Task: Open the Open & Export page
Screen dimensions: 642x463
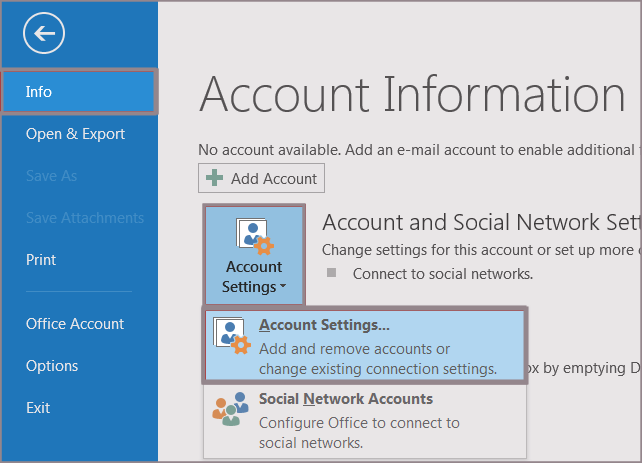Action: [x=76, y=134]
